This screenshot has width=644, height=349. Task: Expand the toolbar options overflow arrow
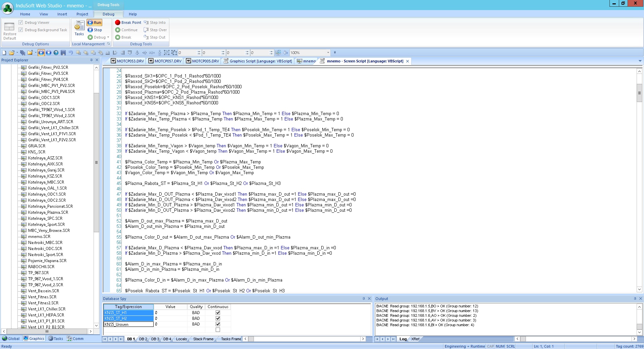coord(335,53)
